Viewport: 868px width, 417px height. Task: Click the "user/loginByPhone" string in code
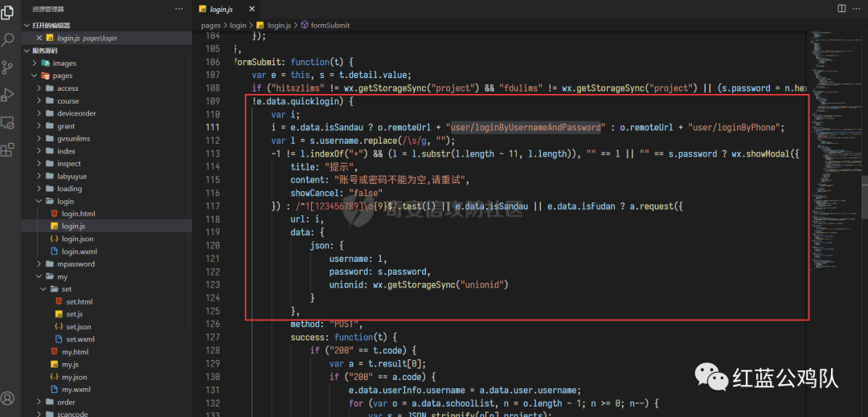pos(734,127)
